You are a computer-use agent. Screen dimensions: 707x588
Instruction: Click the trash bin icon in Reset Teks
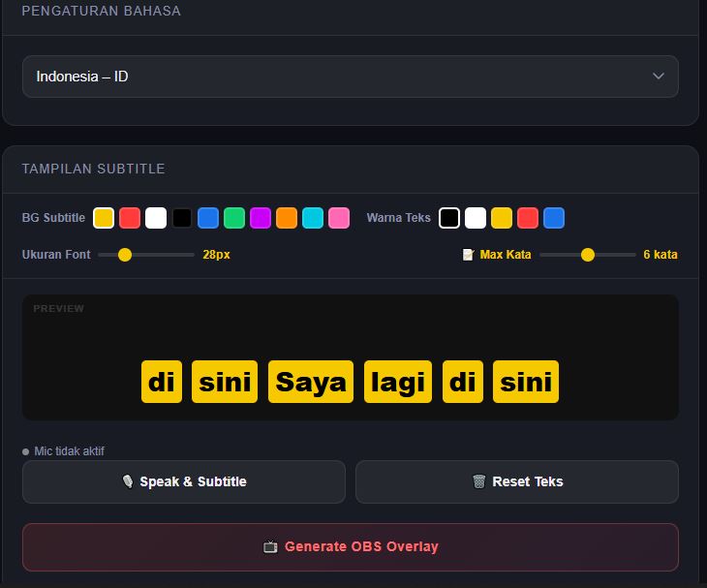pos(478,481)
